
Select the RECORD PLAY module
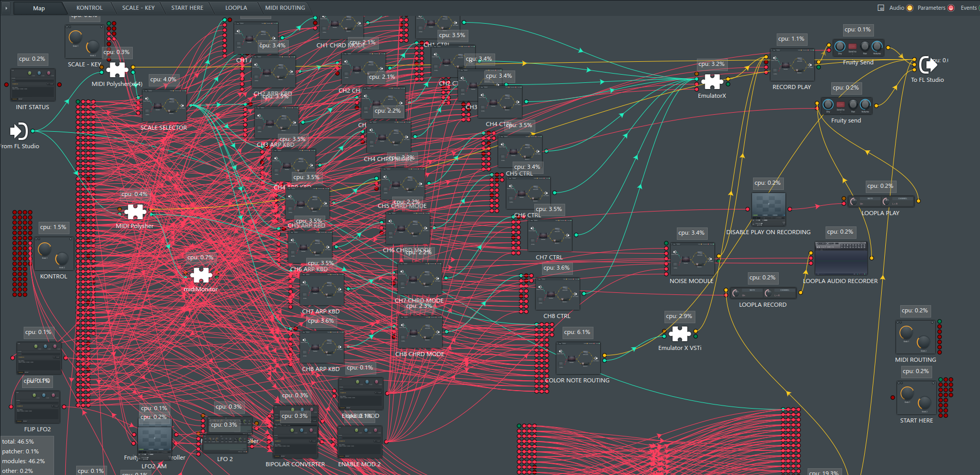point(792,65)
